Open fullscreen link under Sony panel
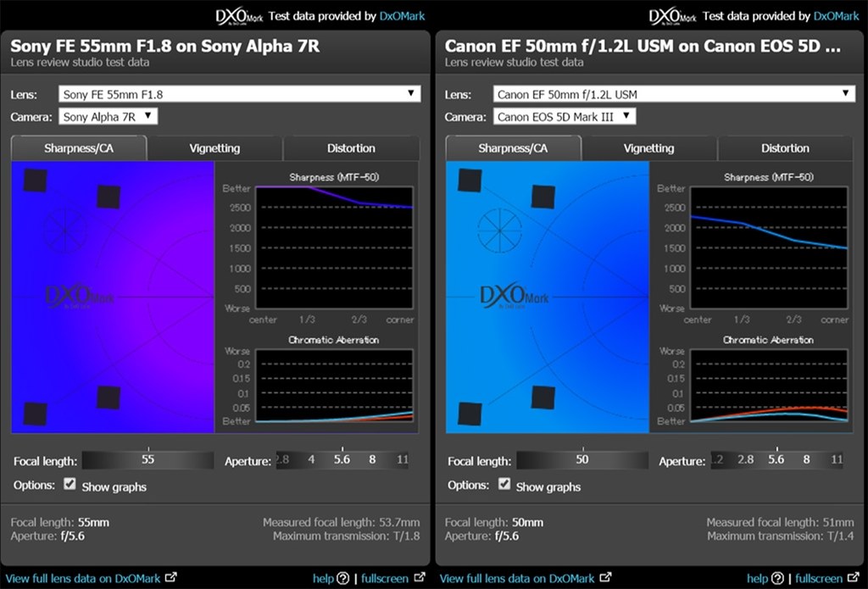868x589 pixels. 385,579
